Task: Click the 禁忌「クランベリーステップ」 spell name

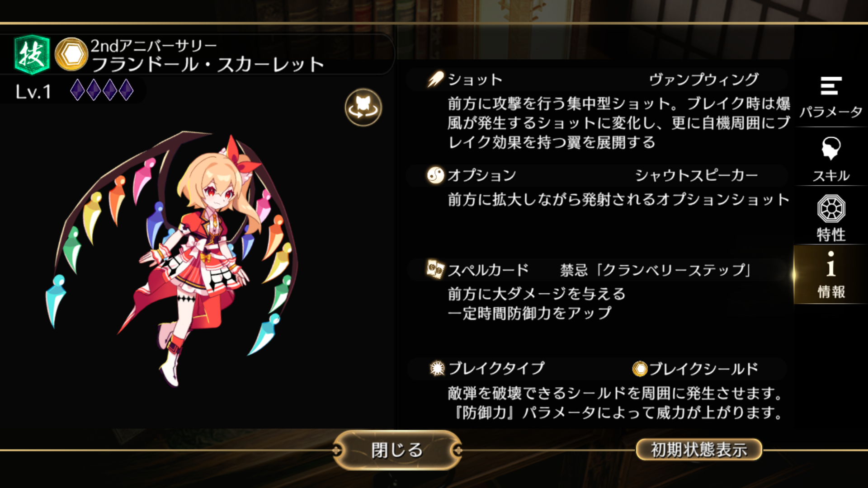Action: [x=655, y=270]
